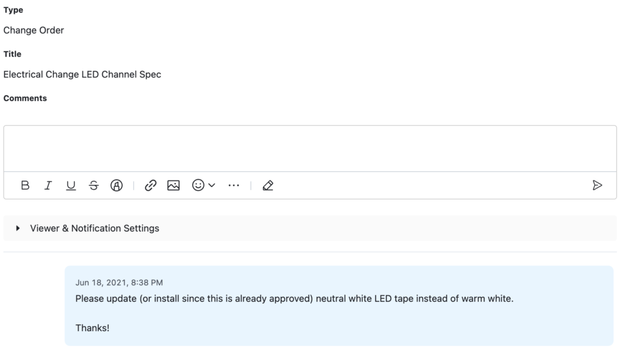Clear formatting with the eraser icon
The height and width of the screenshot is (364, 625).
point(267,185)
